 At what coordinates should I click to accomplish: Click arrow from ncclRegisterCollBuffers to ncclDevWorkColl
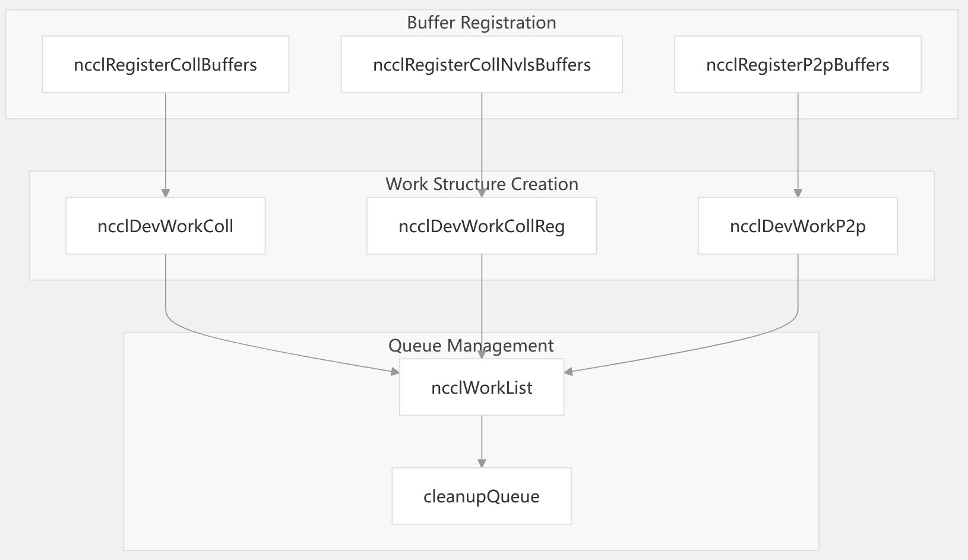point(166,143)
